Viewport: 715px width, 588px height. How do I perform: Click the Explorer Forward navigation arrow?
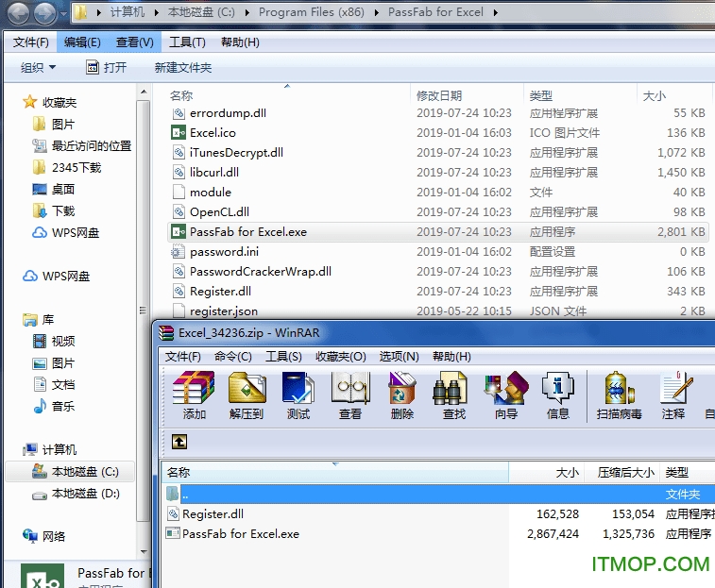coord(45,13)
